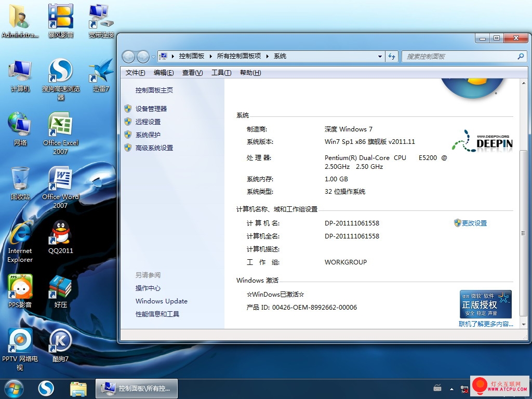Open address bar history dropdown
Image resolution: width=532 pixels, height=399 pixels.
(x=380, y=57)
